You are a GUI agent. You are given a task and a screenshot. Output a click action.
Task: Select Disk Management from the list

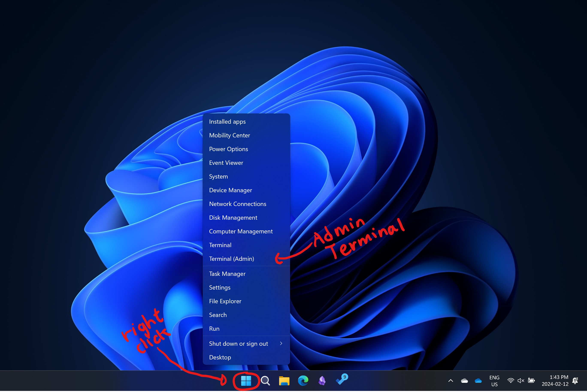(233, 218)
